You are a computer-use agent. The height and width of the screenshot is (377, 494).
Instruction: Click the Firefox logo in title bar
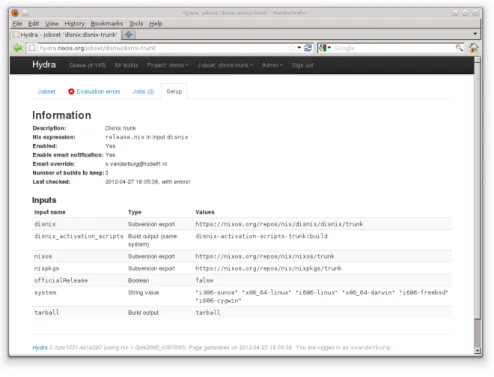click(x=15, y=13)
